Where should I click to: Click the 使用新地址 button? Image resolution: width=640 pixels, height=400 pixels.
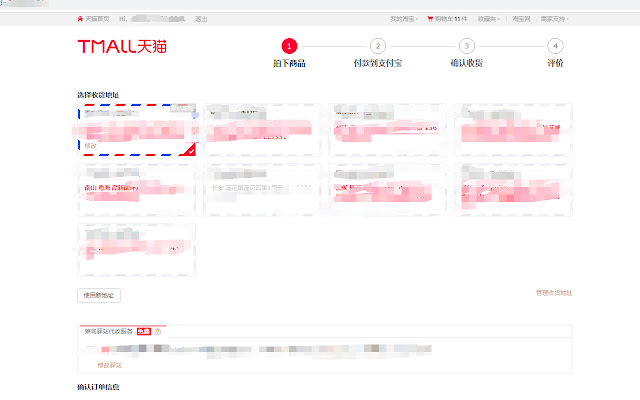coord(99,296)
